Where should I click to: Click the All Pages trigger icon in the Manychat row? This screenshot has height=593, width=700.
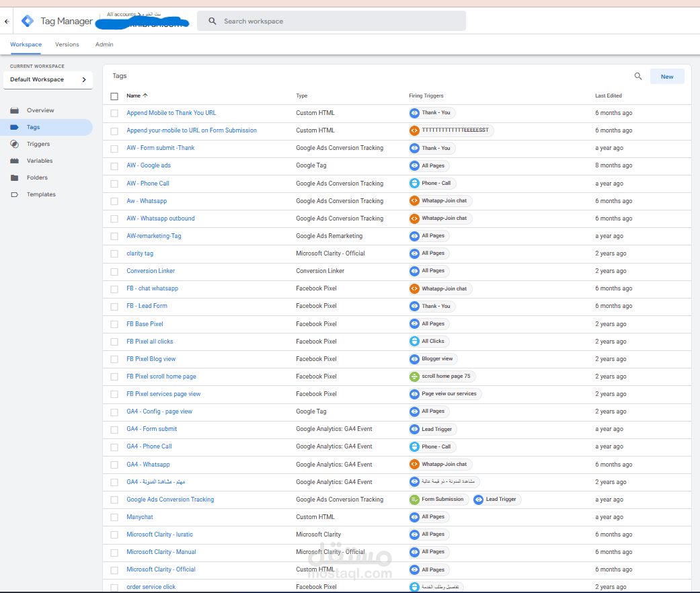(414, 517)
